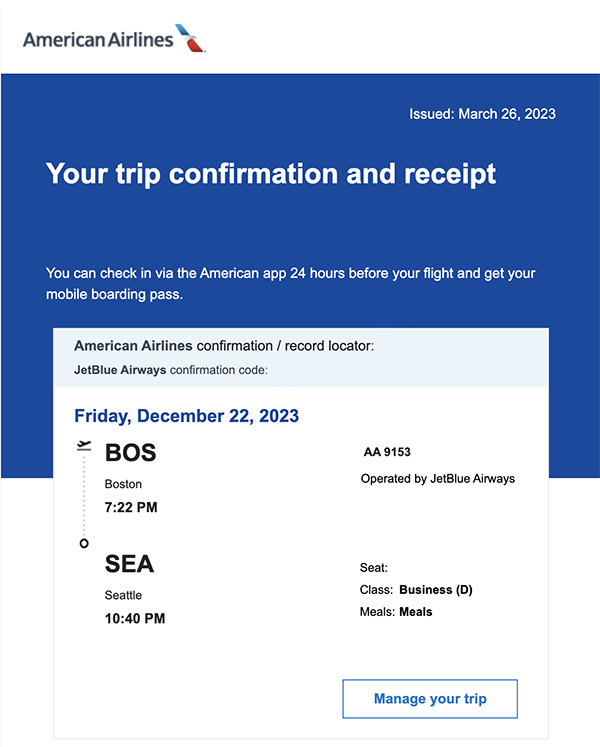The width and height of the screenshot is (600, 747).
Task: Click the Operated by JetBlue Airways text
Action: point(438,478)
